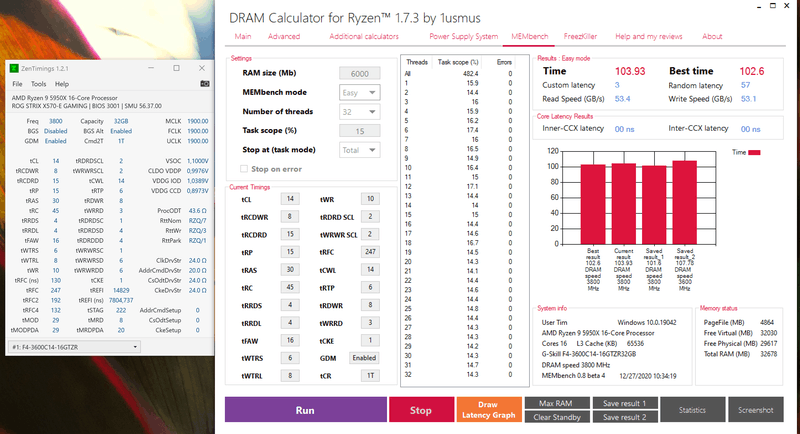
Task: Click the ProcODT 43.6 Ω value
Action: 197,211
